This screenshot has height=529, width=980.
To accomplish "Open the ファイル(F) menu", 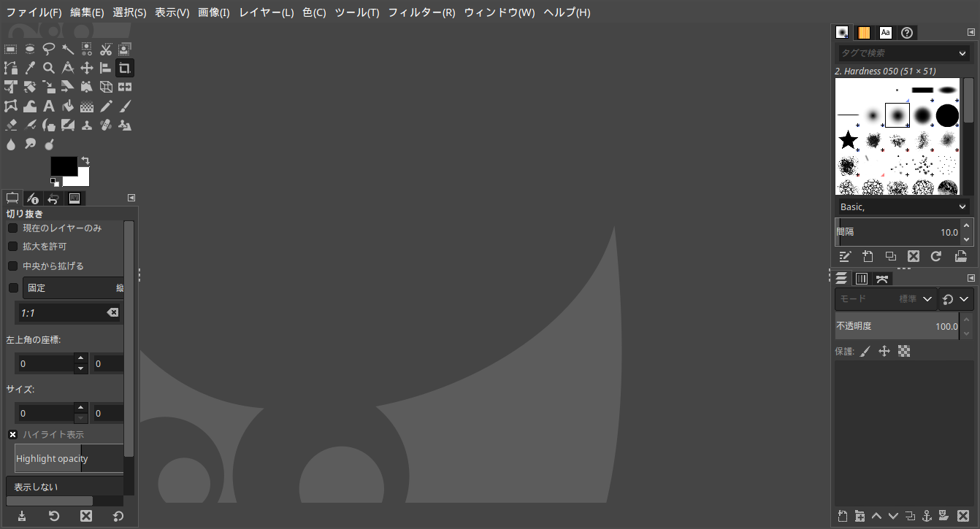I will pyautogui.click(x=34, y=12).
